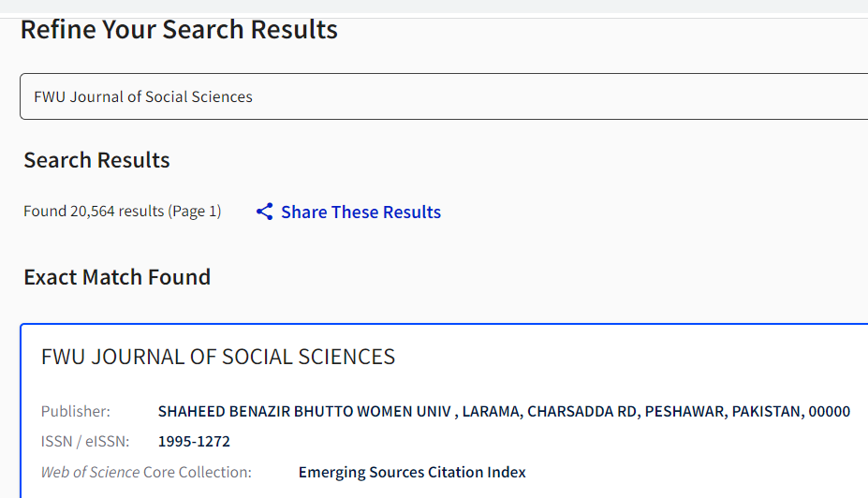Click the gray browser strip at the top of the page
The height and width of the screenshot is (498, 868).
point(434,7)
